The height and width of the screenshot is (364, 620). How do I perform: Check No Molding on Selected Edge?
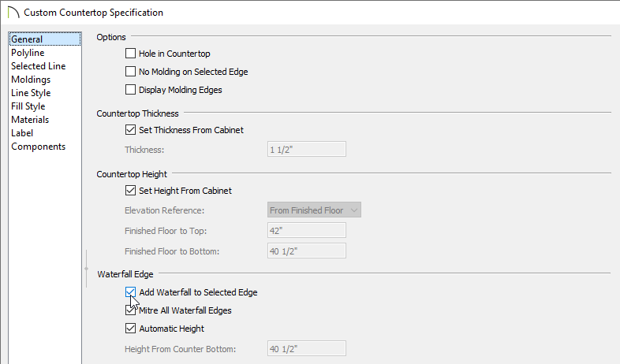[130, 72]
